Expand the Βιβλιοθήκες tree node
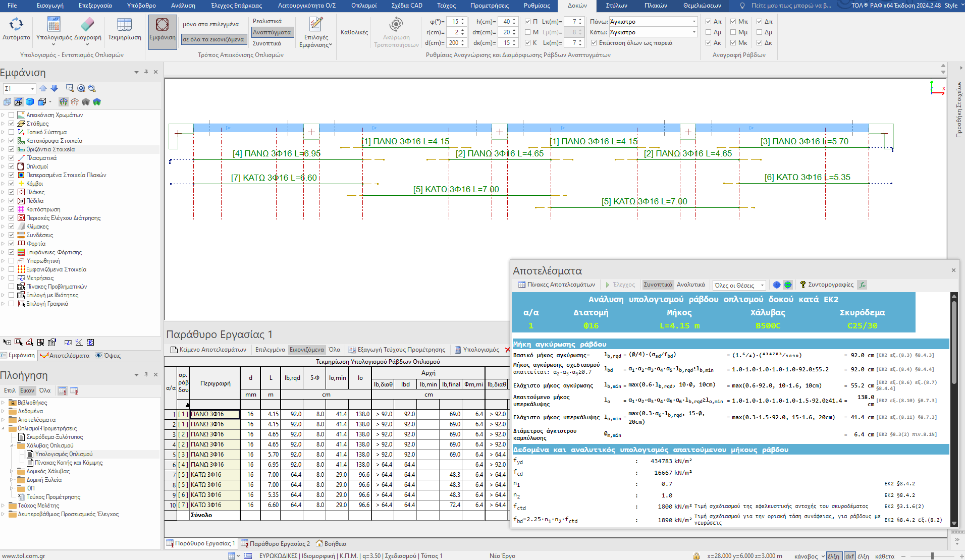Screen dimensions: 965x560 point(3,403)
